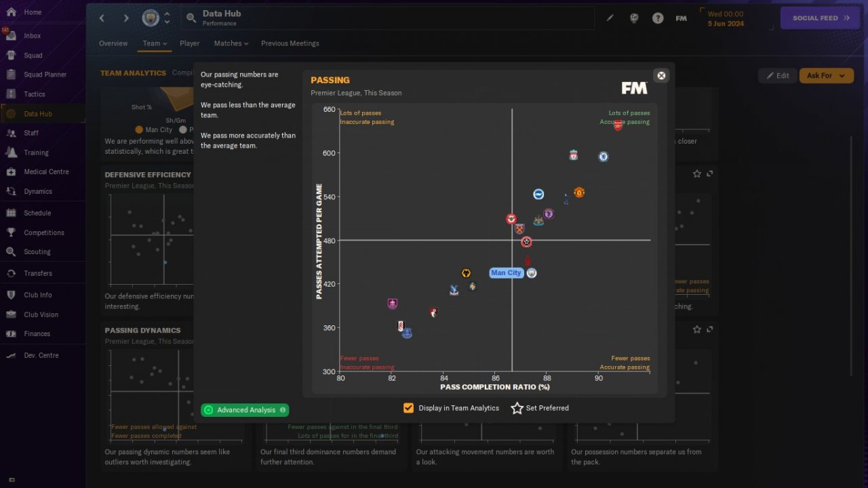The width and height of the screenshot is (868, 488).
Task: Open the Medical Centre
Action: tap(46, 171)
